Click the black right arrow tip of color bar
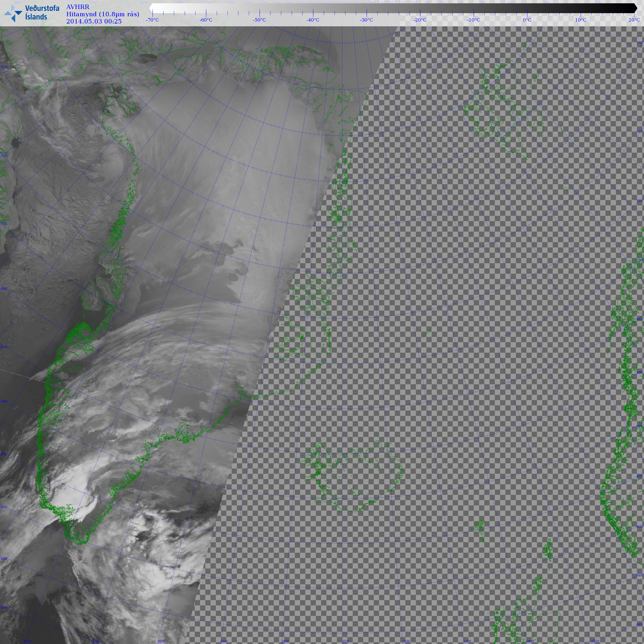644x644 pixels. click(x=635, y=8)
